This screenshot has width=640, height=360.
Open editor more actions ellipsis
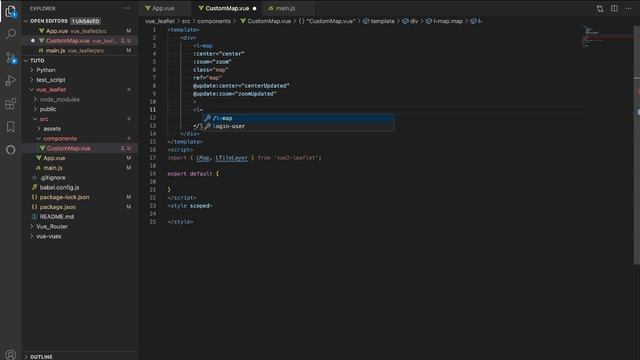(629, 8)
